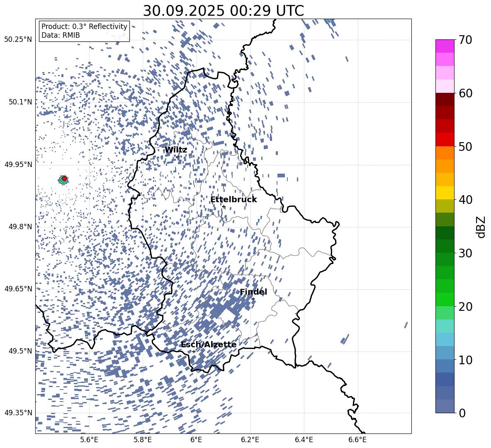Pick the magenta 70 dBZ colorbar segment

click(x=445, y=46)
